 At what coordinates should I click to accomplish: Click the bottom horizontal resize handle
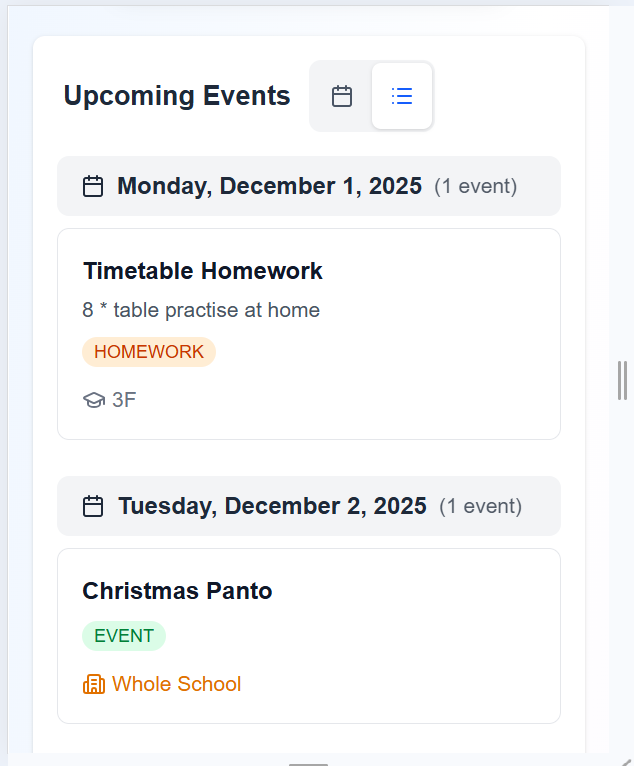(x=309, y=763)
